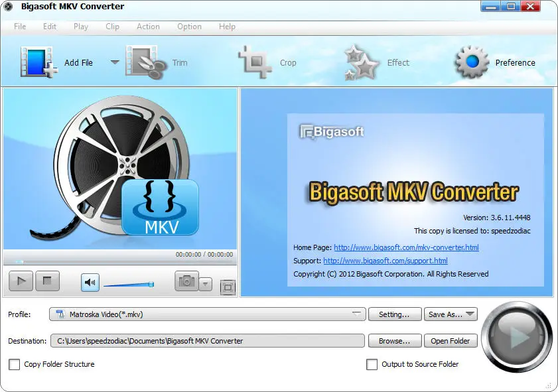This screenshot has width=558, height=392.
Task: Take a snapshot with the camera icon
Action: (x=186, y=281)
